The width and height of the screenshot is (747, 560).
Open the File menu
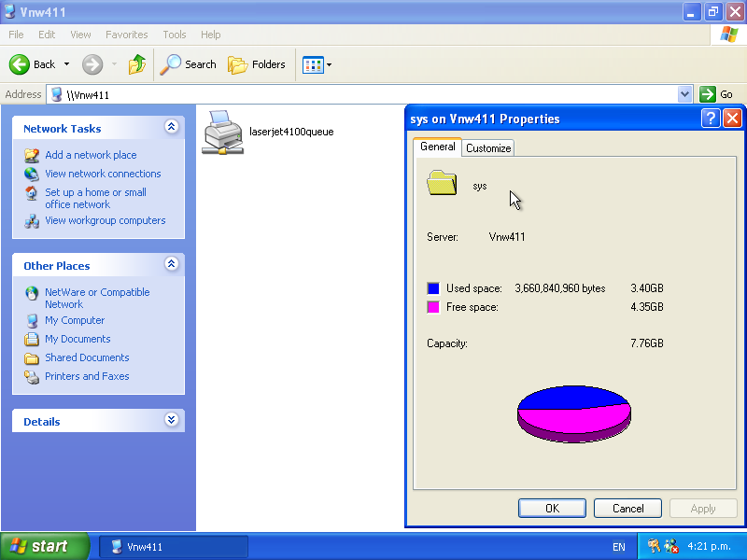(16, 35)
